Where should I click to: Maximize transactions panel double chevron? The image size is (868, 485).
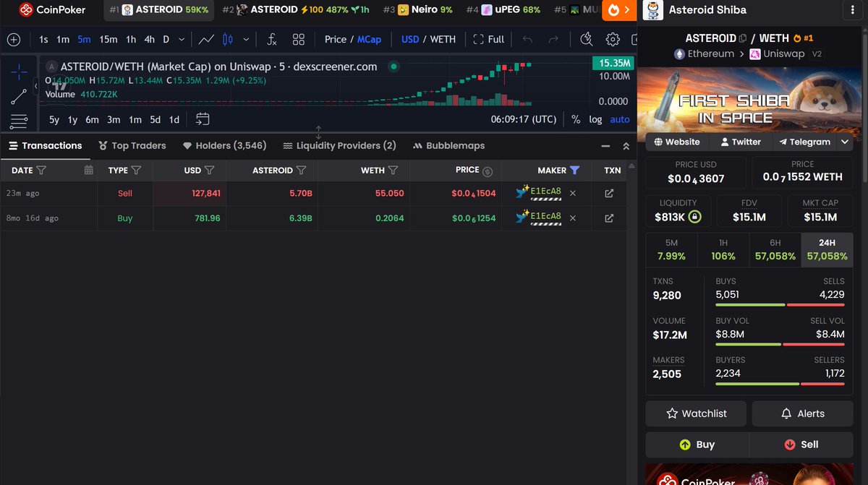[626, 145]
